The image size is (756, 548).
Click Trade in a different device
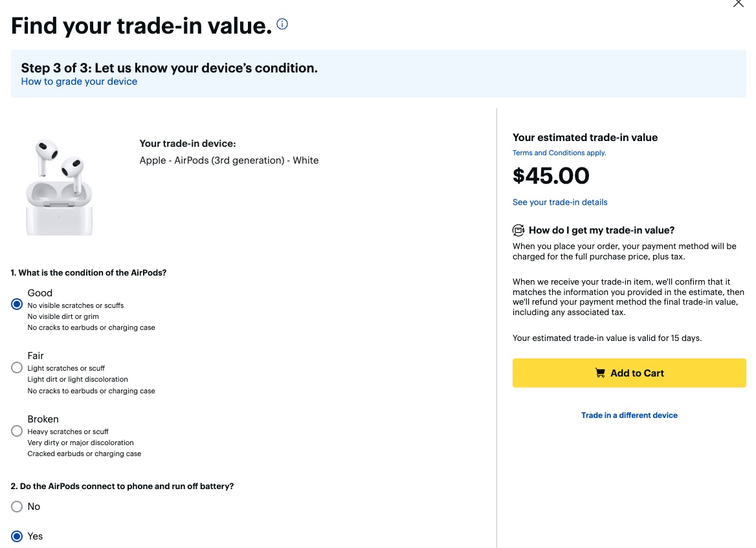pyautogui.click(x=629, y=415)
